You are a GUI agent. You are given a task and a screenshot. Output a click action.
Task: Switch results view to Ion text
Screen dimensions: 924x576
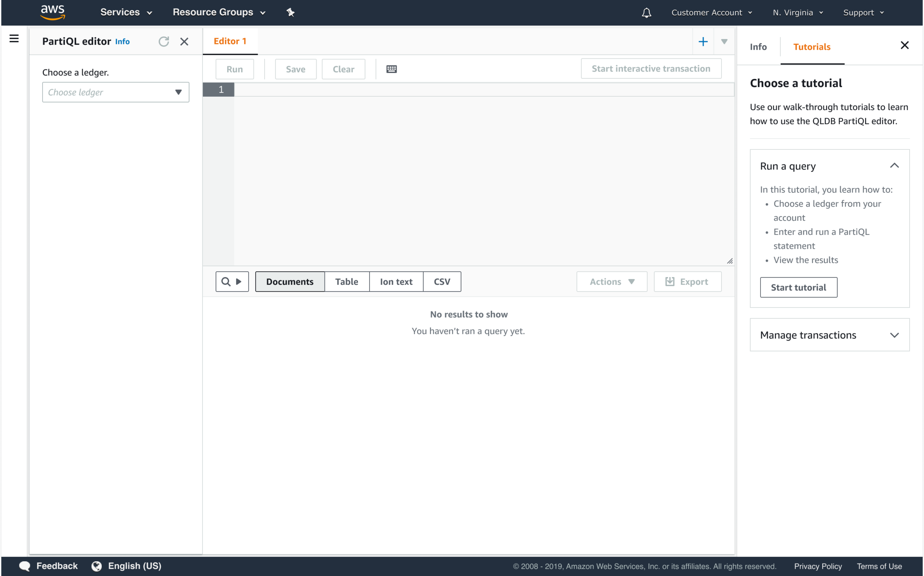(396, 281)
